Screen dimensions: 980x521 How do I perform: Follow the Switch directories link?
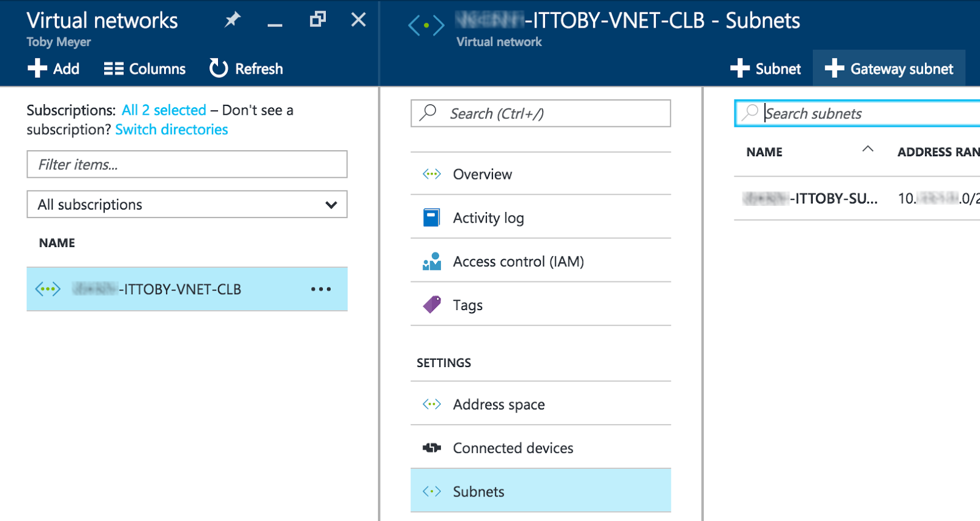[x=171, y=130]
